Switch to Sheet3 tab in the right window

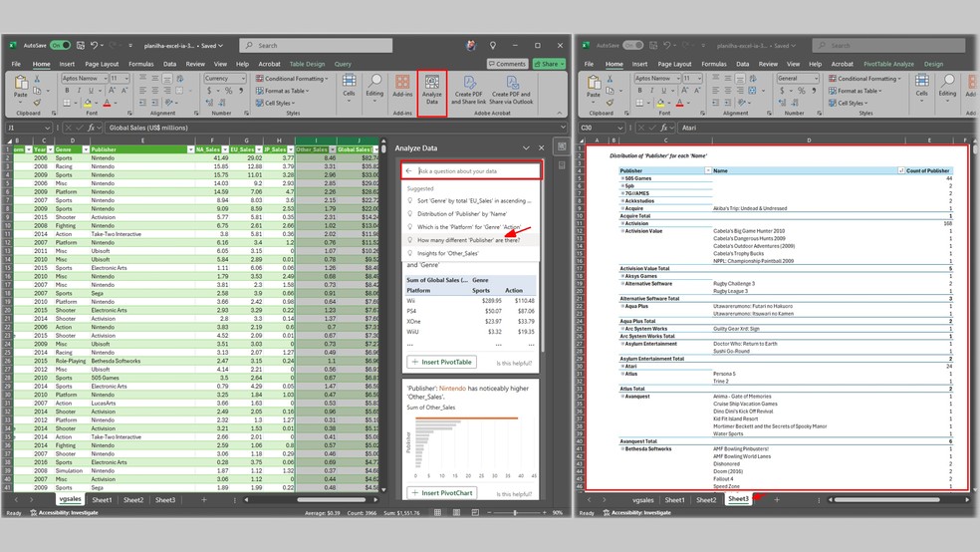coord(738,499)
